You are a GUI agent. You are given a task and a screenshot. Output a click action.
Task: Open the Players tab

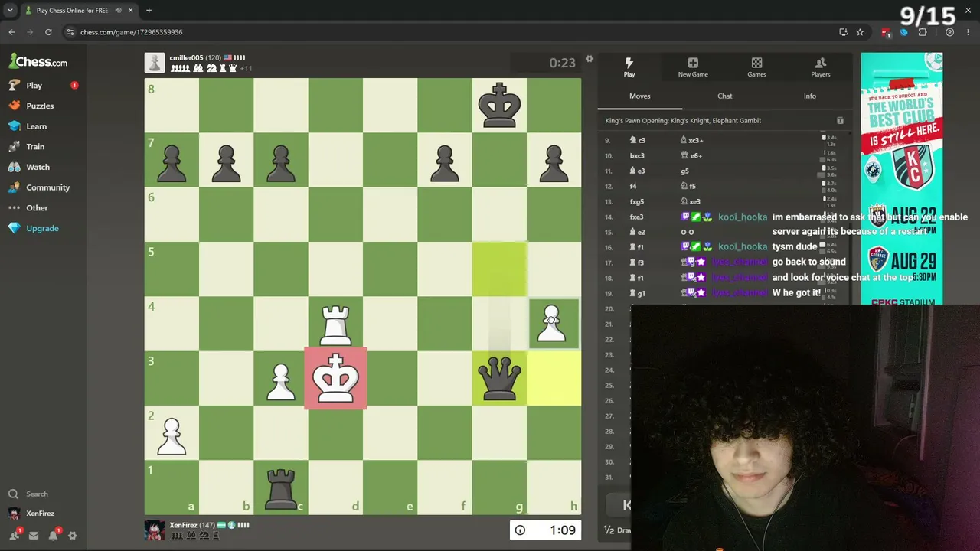point(821,67)
